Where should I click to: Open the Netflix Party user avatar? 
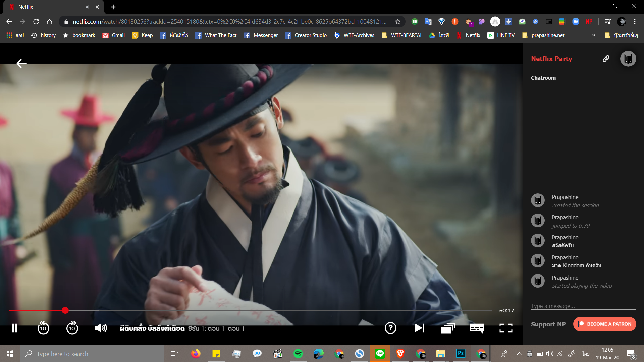coord(628,59)
